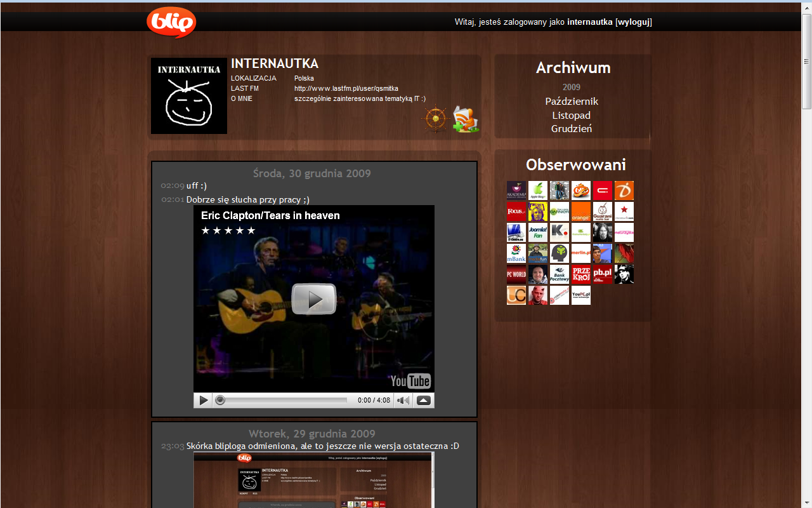Click the scrollbar up arrow

807,8
